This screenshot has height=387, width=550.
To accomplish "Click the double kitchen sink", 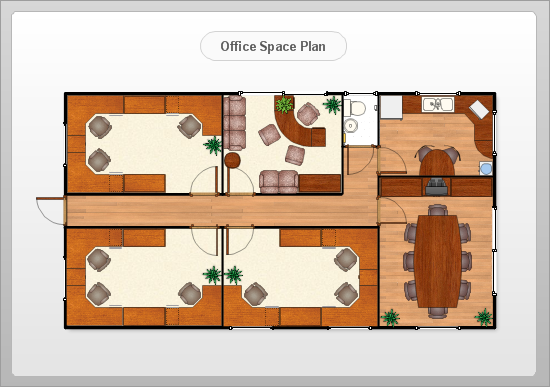I will tap(438, 104).
